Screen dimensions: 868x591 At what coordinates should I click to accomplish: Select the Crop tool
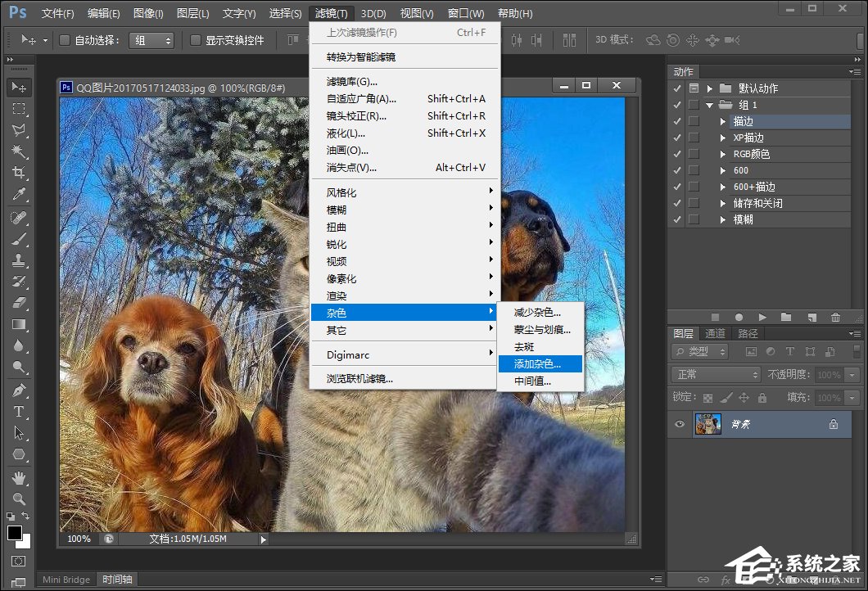18,169
